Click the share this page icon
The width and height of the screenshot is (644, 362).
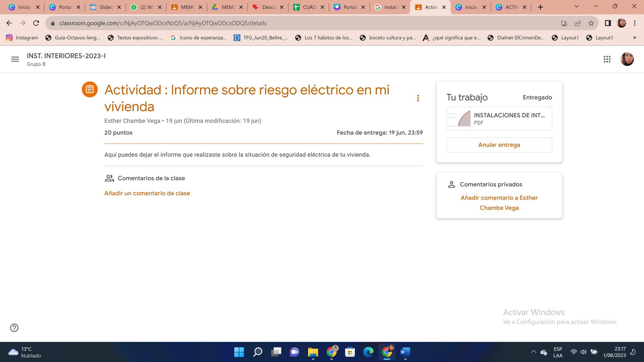(x=578, y=23)
